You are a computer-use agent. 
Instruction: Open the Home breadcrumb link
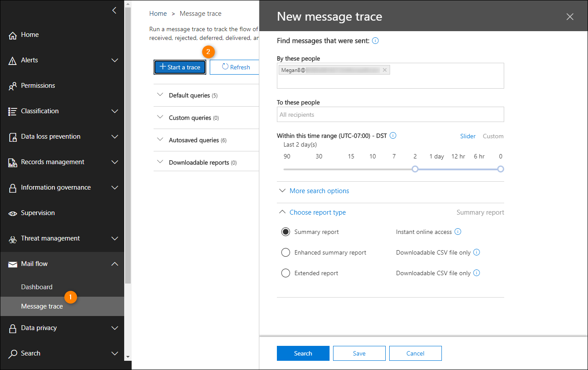pyautogui.click(x=158, y=13)
